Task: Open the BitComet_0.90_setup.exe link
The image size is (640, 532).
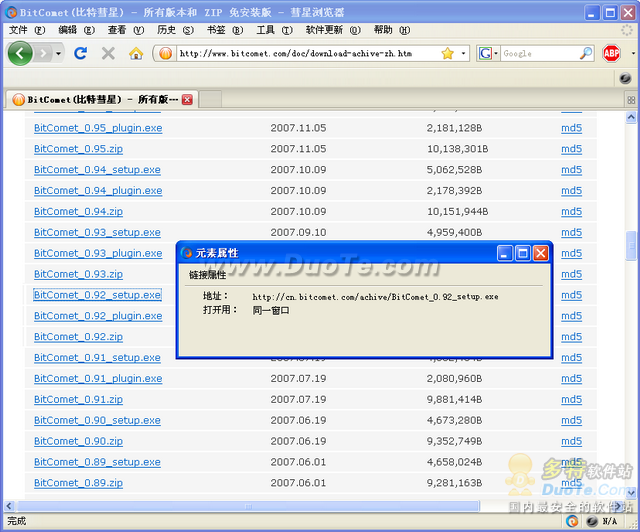Action: (x=97, y=420)
